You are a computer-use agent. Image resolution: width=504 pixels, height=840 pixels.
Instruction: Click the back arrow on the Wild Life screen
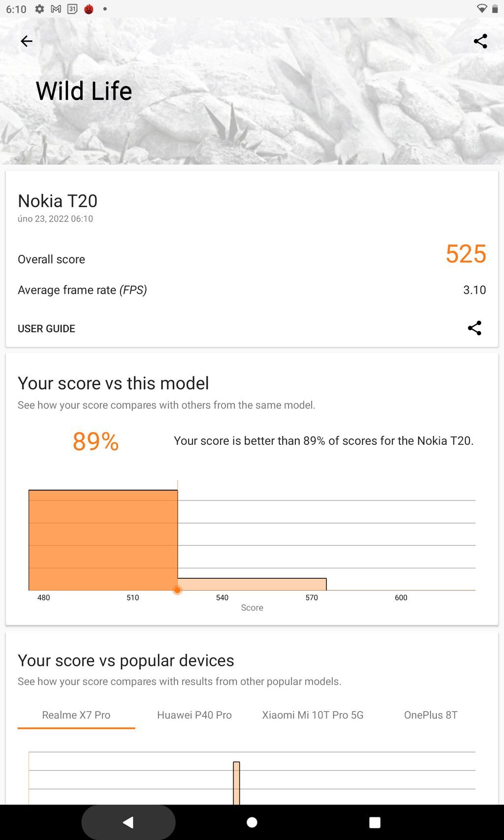tap(26, 41)
